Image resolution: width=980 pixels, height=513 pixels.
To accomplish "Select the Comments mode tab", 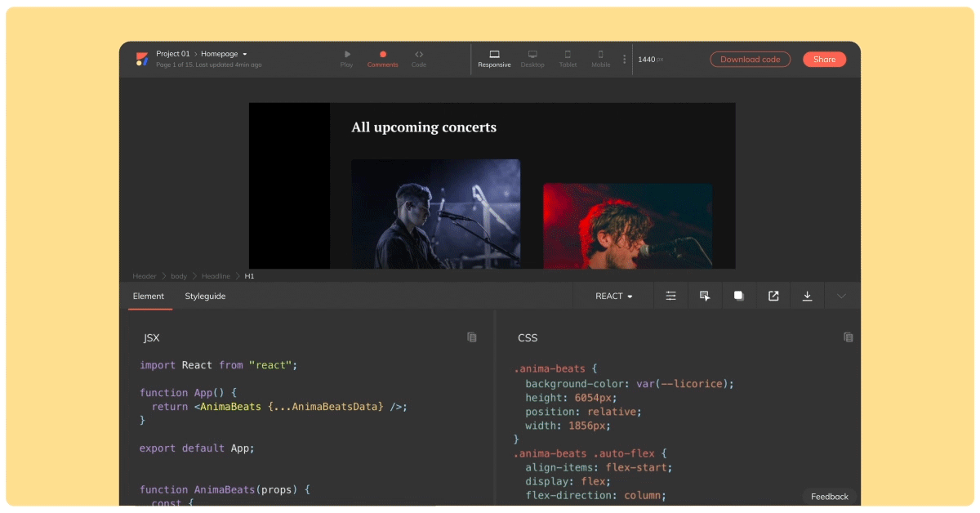I will 382,59.
